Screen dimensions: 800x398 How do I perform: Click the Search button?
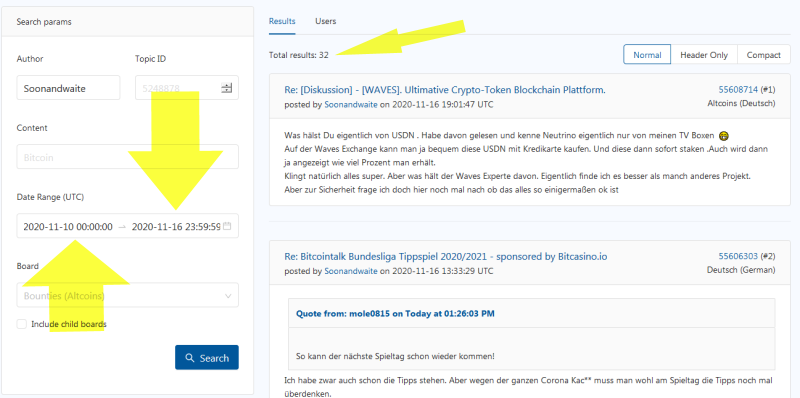click(x=207, y=358)
